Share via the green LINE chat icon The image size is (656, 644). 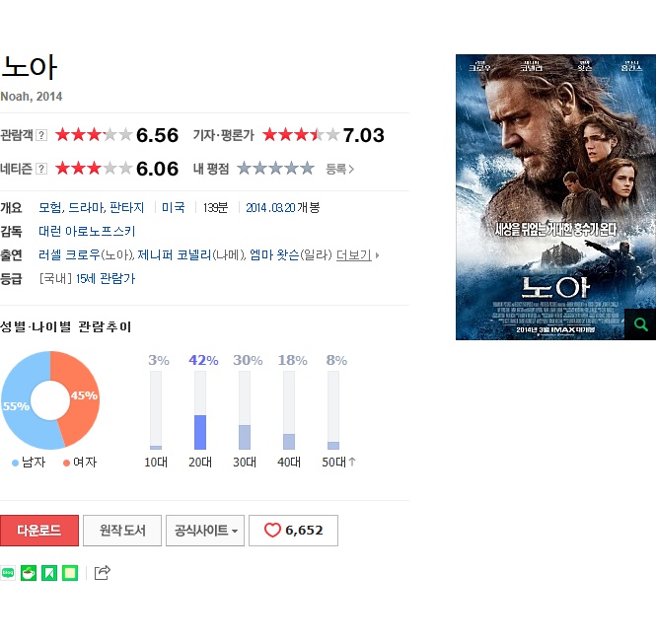point(8,573)
